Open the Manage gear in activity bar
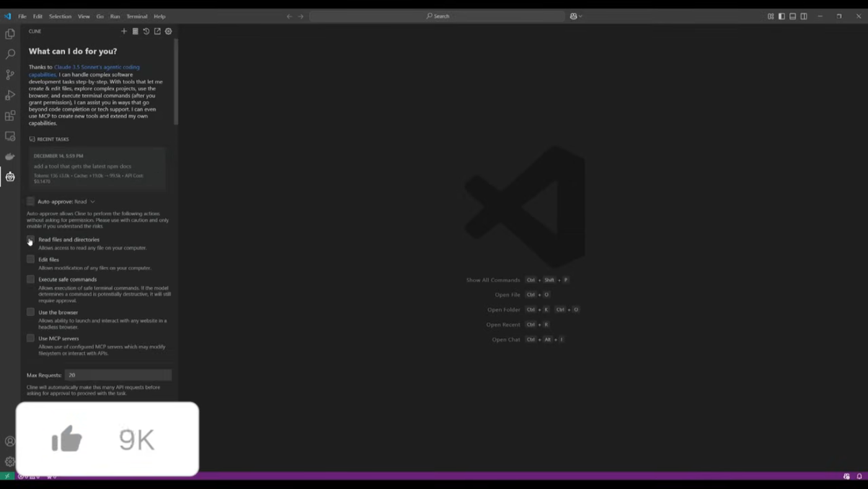Screen dimensions: 868x489 10,461
